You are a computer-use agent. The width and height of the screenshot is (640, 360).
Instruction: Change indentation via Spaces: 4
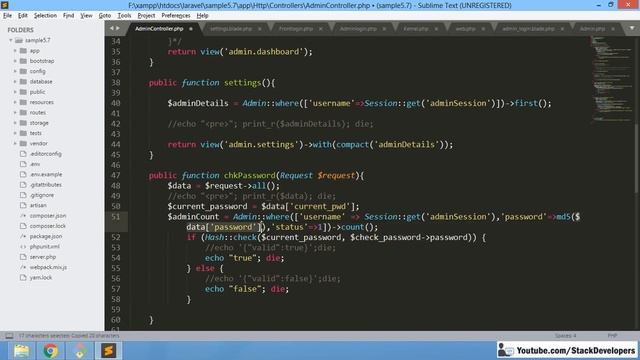pos(565,336)
